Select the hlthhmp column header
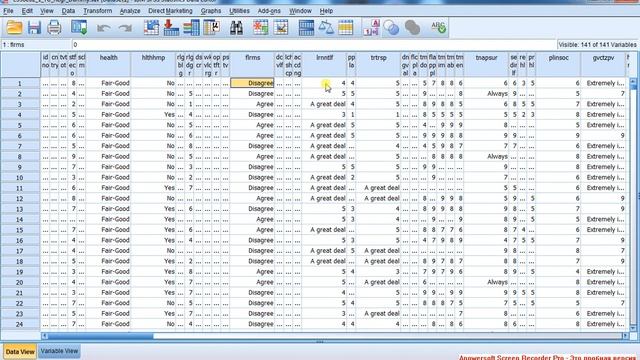Viewport: 640px width, 360px height. point(153,64)
